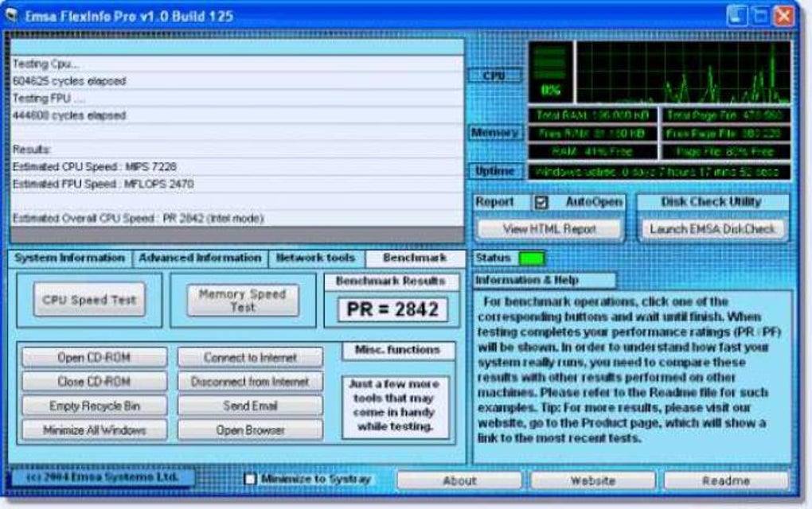The height and width of the screenshot is (509, 812).
Task: Click the app icon in the title bar
Action: tap(11, 16)
